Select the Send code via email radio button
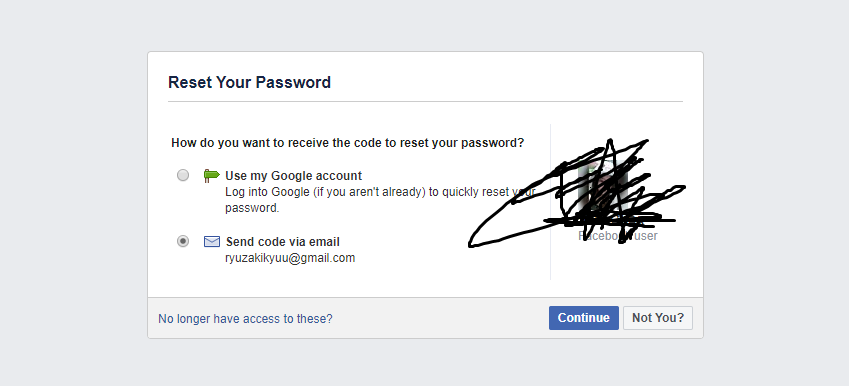The width and height of the screenshot is (849, 386). [183, 241]
